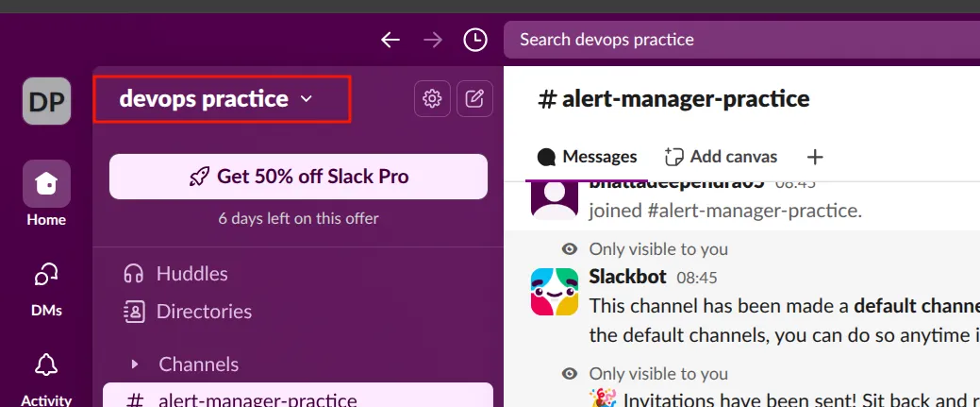Open the # alert-manager-practice channel header

673,99
